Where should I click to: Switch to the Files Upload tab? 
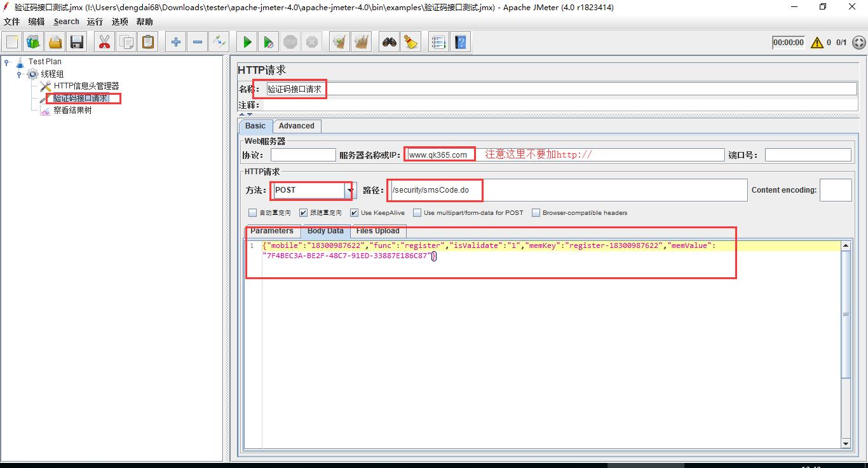pyautogui.click(x=377, y=231)
